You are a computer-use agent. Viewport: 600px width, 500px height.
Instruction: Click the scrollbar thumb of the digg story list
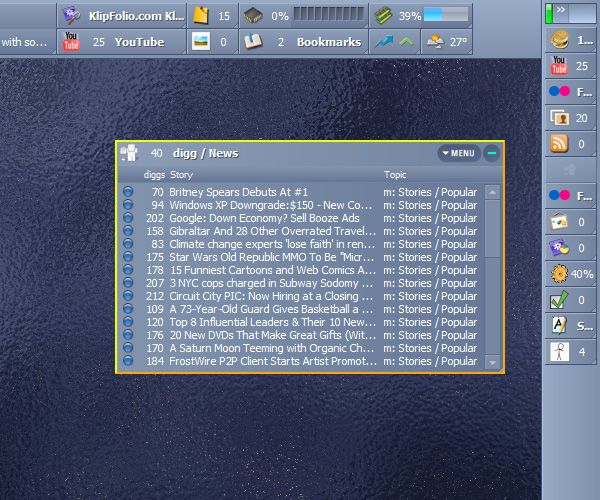coord(492,229)
